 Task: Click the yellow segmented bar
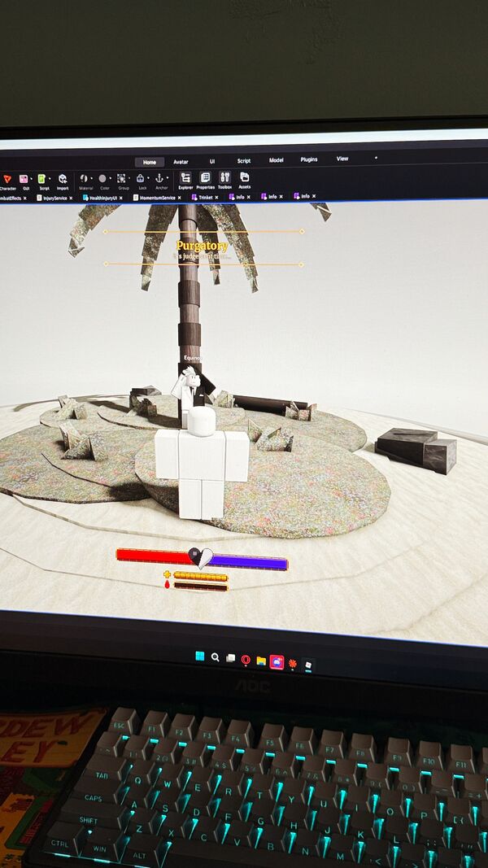click(200, 576)
